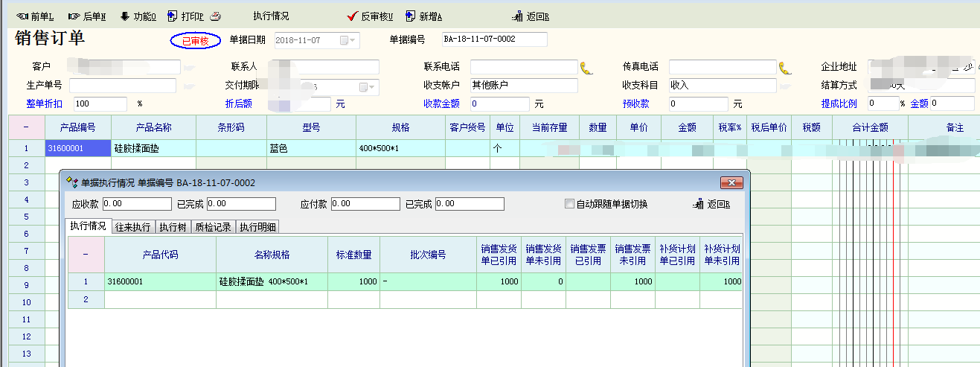Click the 反审核 red checkmark icon
980x367 pixels.
point(353,16)
